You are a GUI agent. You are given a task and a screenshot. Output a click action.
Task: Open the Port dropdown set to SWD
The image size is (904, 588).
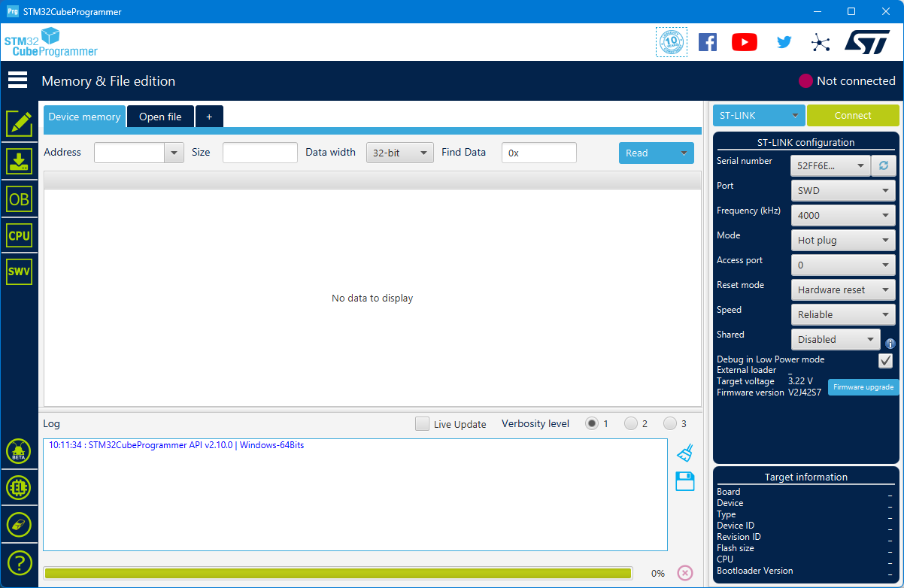(842, 190)
